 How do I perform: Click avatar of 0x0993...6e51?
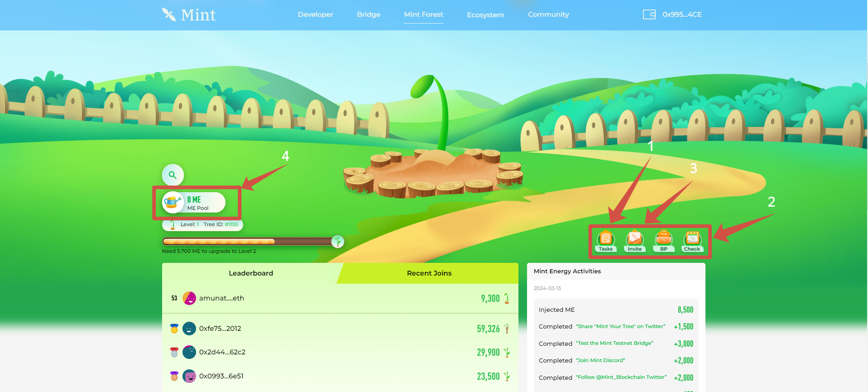[189, 376]
